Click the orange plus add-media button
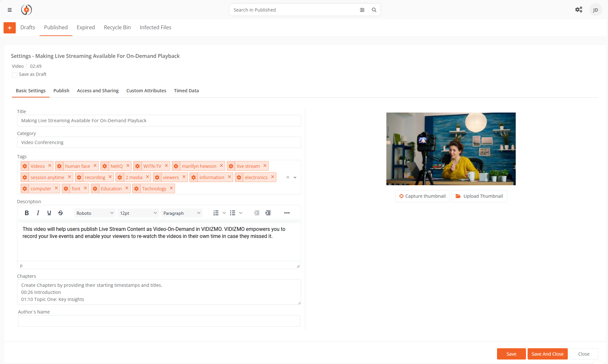The width and height of the screenshot is (608, 364). coord(10,28)
